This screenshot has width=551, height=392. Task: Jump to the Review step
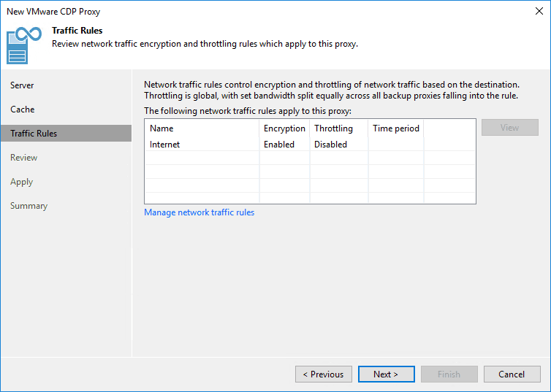tap(24, 158)
